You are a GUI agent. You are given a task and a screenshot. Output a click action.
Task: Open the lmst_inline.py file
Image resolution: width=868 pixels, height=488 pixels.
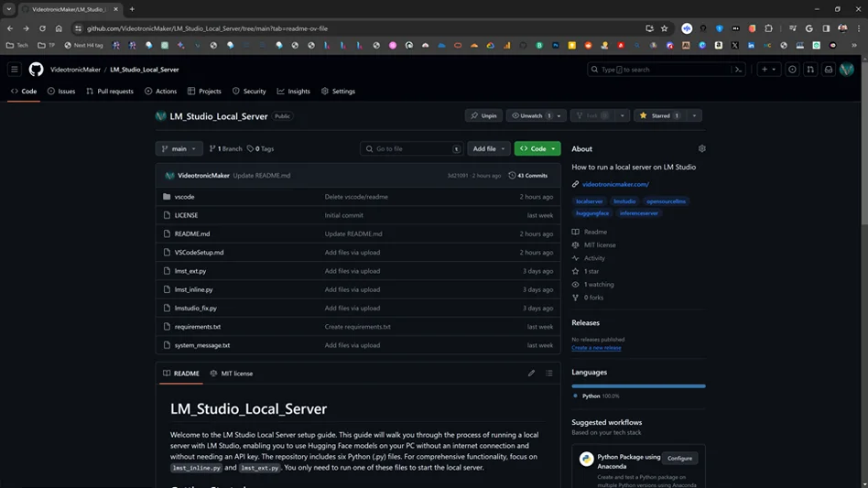tap(194, 289)
